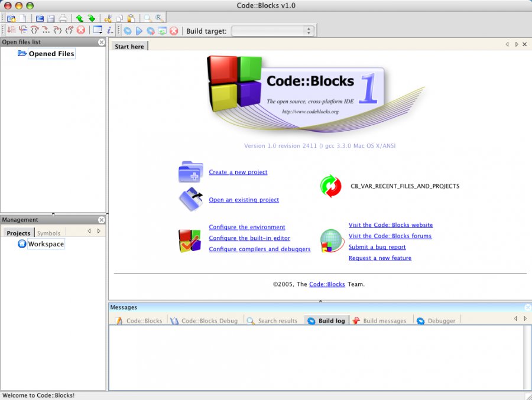Close the Start here tab
The width and height of the screenshot is (532, 400).
click(524, 44)
